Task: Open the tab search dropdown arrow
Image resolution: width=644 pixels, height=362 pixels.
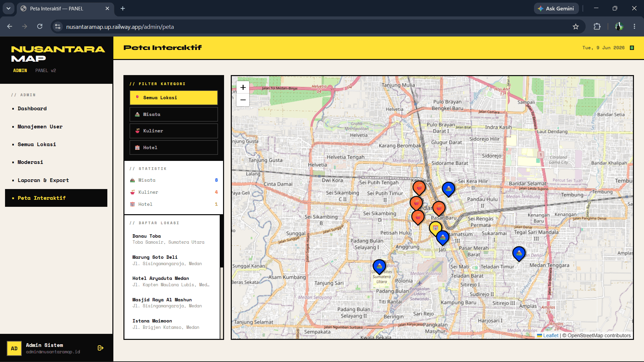Action: pyautogui.click(x=8, y=8)
